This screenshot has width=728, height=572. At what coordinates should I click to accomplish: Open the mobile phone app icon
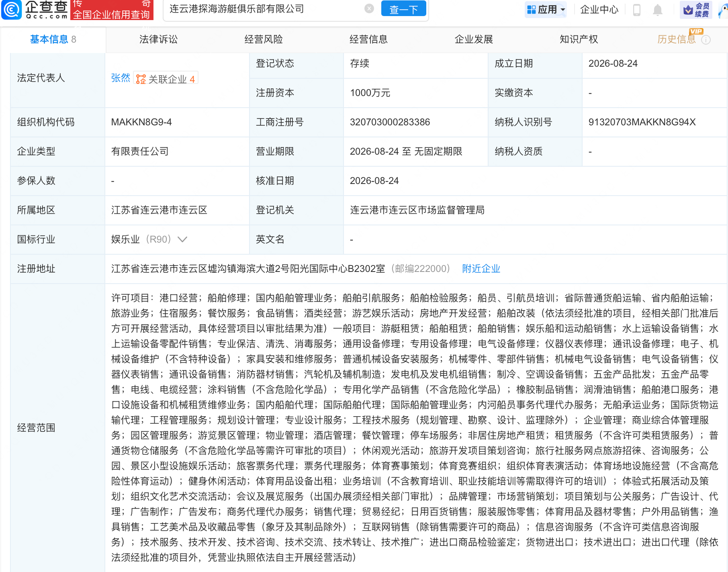point(637,10)
